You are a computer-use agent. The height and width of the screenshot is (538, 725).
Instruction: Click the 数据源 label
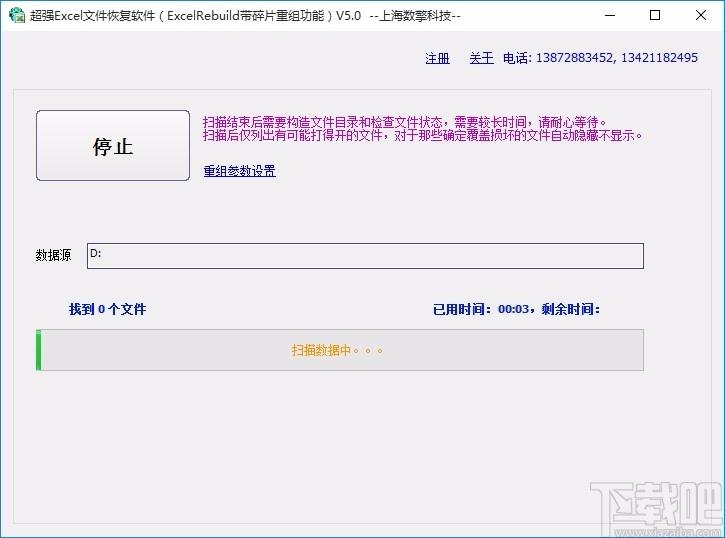click(x=53, y=255)
